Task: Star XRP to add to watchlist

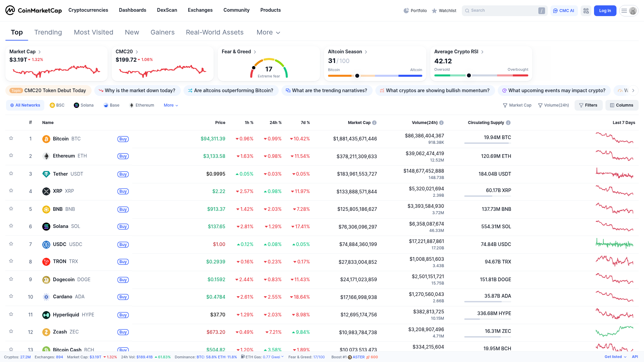Action: (x=11, y=190)
